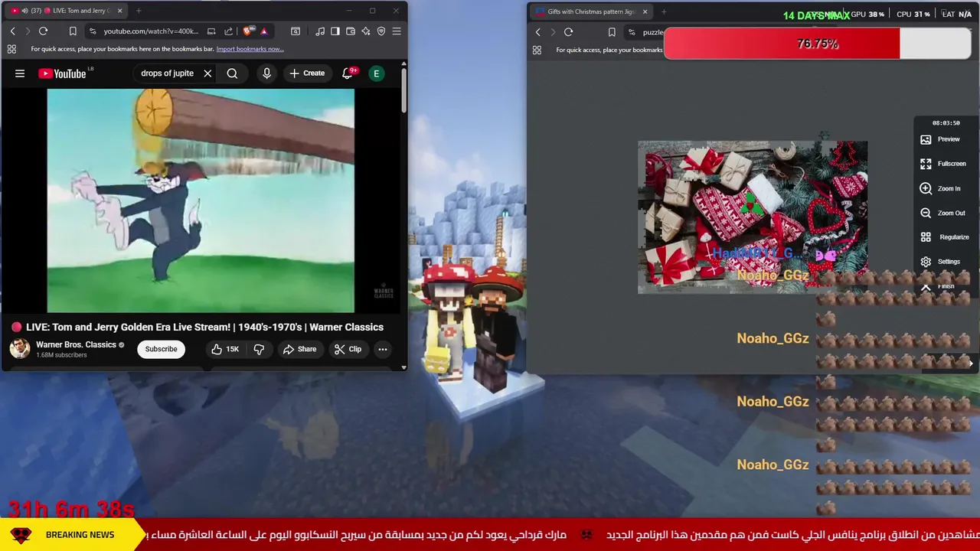Open Warner Bros. Classics channel name
The image size is (980, 551).
point(76,344)
